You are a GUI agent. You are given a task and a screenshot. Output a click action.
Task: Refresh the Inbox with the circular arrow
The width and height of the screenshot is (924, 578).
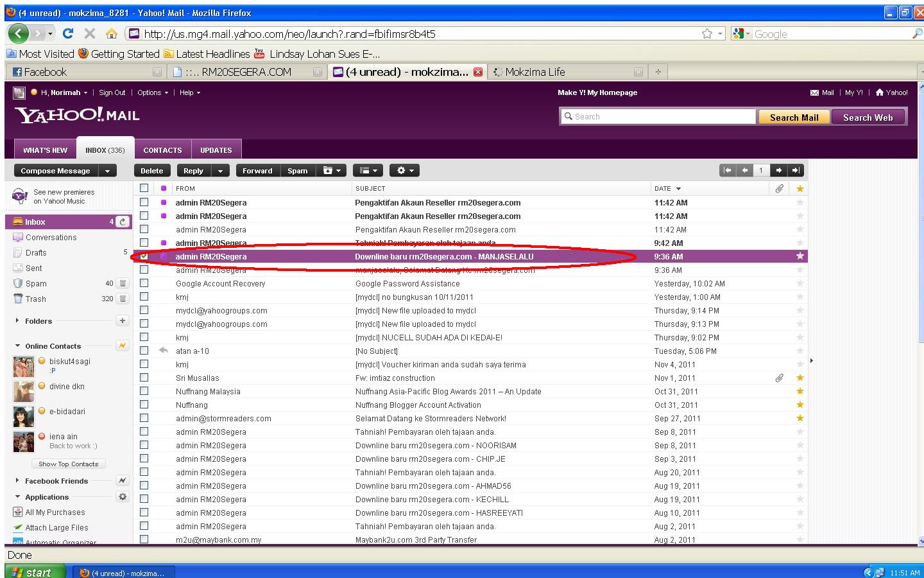tap(123, 222)
